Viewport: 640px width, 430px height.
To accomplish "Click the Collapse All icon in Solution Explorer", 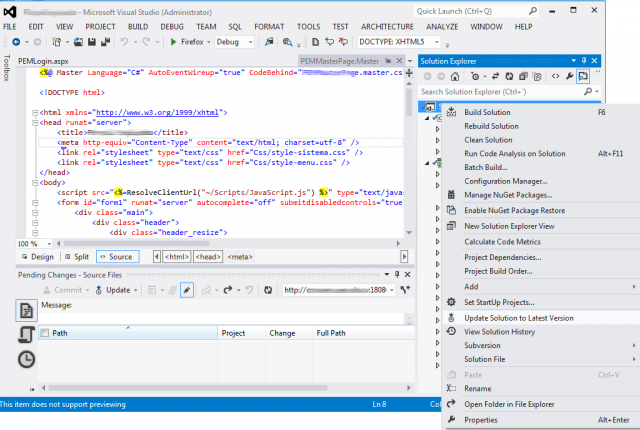I will [x=523, y=76].
